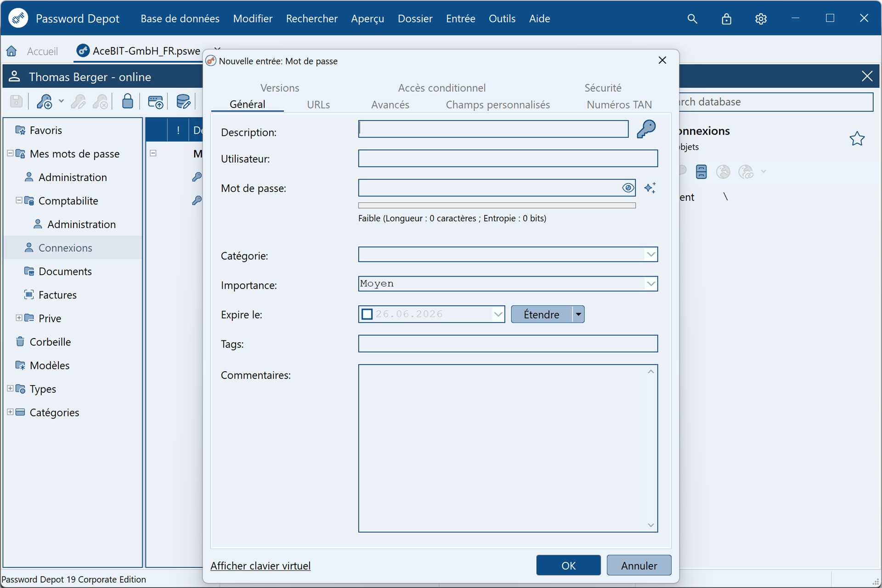Image resolution: width=882 pixels, height=588 pixels.
Task: Toggle password visibility eye icon
Action: (628, 187)
